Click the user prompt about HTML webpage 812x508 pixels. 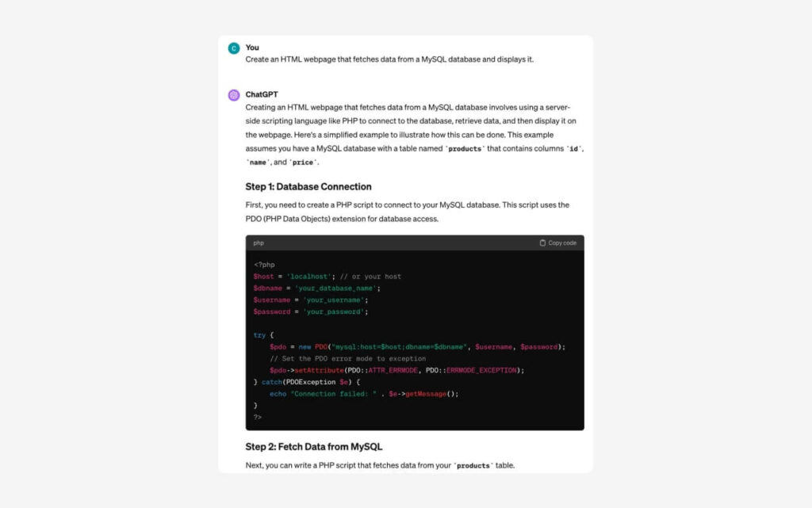[389, 59]
